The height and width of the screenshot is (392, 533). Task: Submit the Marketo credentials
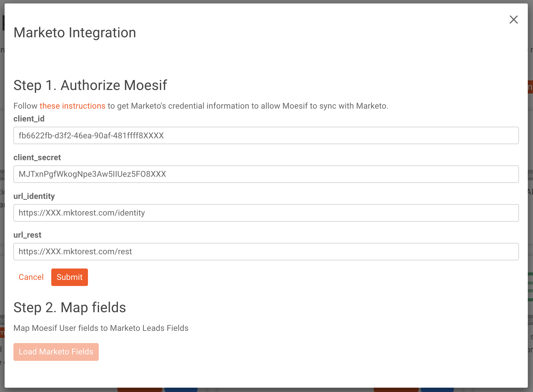(69, 277)
